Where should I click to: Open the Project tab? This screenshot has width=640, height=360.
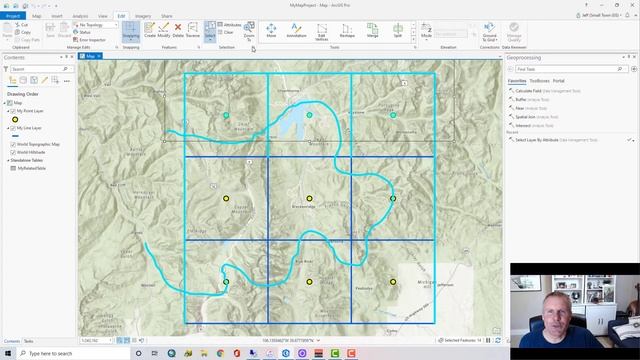tap(13, 16)
